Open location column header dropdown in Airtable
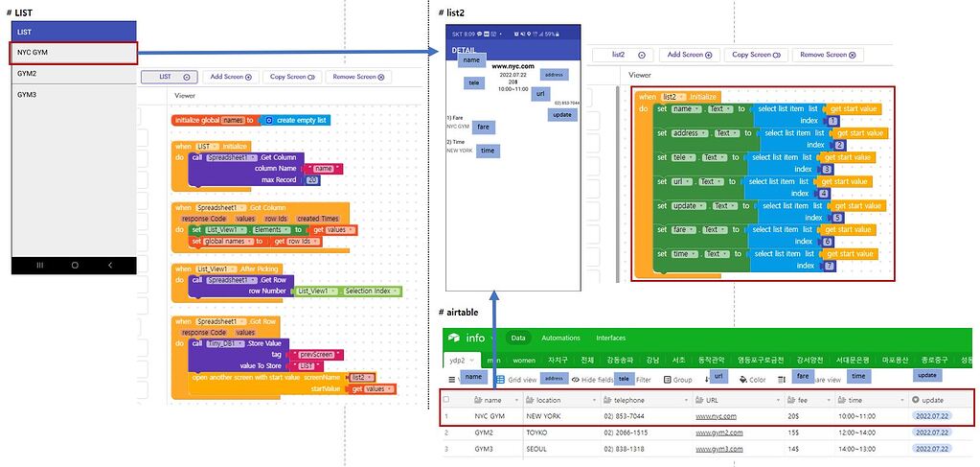 click(x=594, y=400)
